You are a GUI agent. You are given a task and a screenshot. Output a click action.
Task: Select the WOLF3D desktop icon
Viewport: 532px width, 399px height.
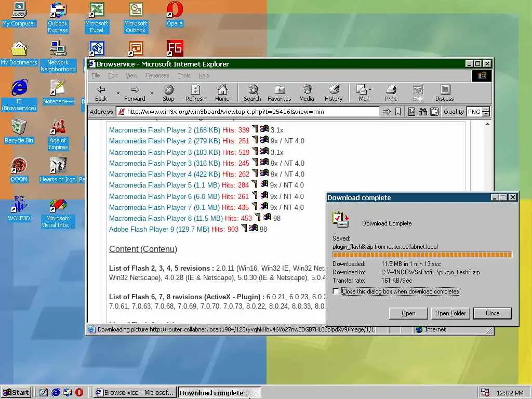click(x=19, y=209)
